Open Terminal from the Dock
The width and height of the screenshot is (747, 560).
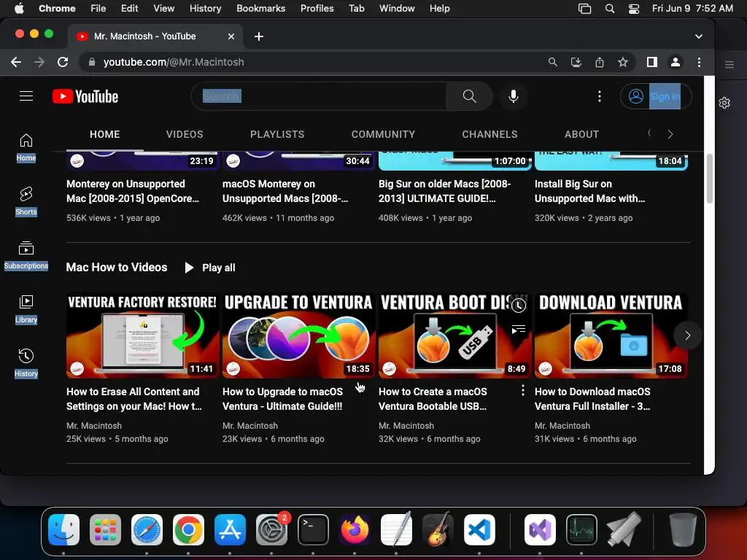coord(313,529)
